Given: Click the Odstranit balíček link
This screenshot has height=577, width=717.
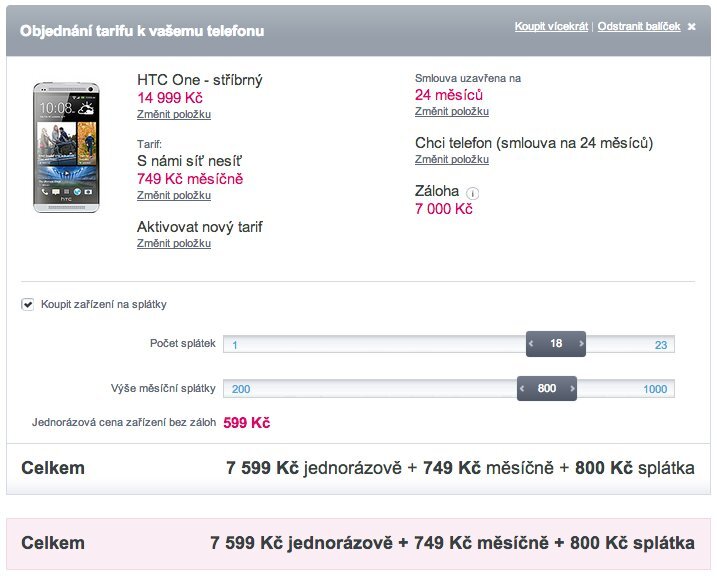Looking at the screenshot, I should [x=639, y=26].
